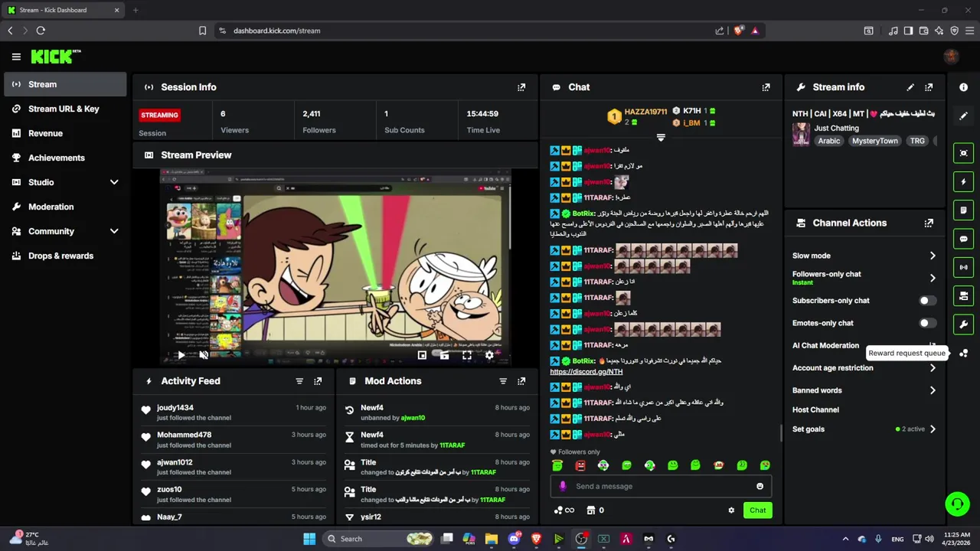Insert the red angry emote above the message box
Viewport: 980px width, 551px height.
[x=580, y=465]
